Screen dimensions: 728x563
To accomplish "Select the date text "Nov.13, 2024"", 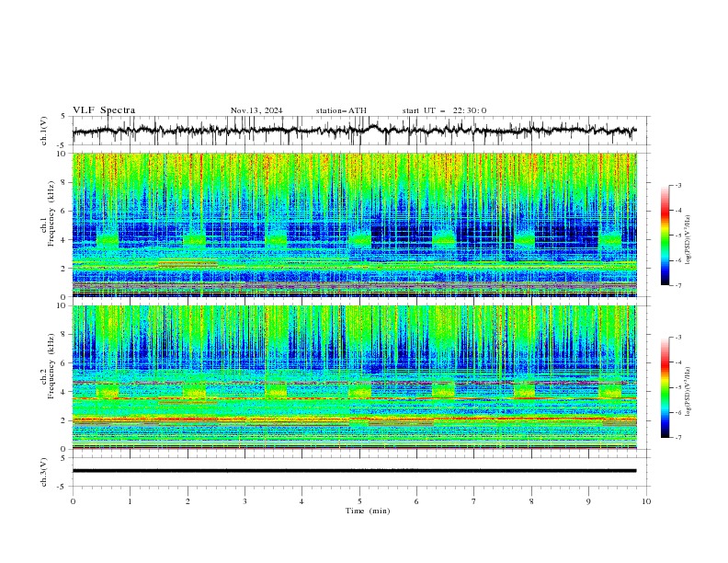I will click(256, 110).
